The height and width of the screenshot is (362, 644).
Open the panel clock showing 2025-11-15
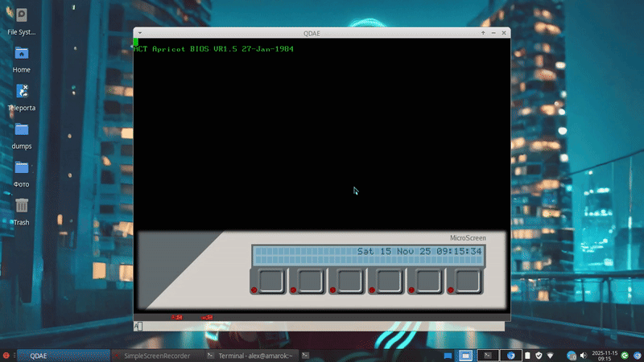click(x=605, y=356)
